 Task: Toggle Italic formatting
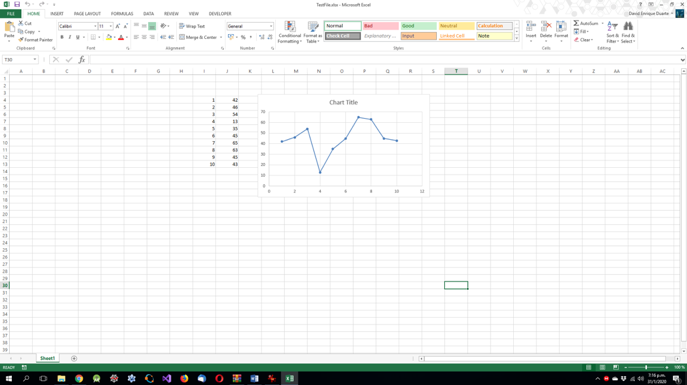(70, 37)
